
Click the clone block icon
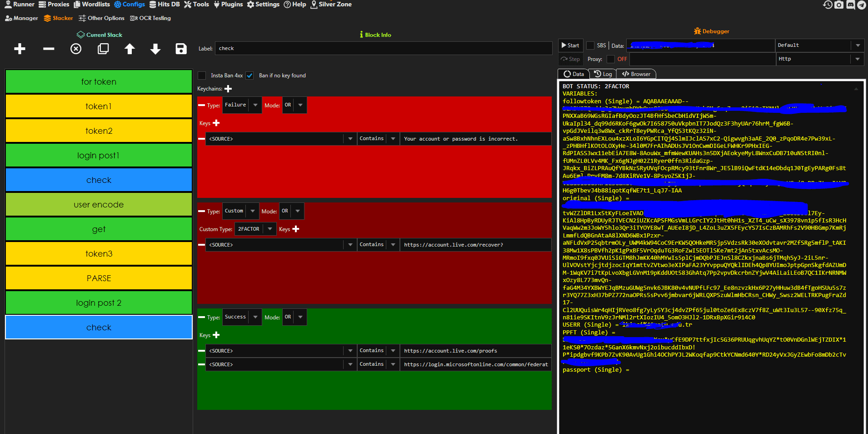click(103, 49)
